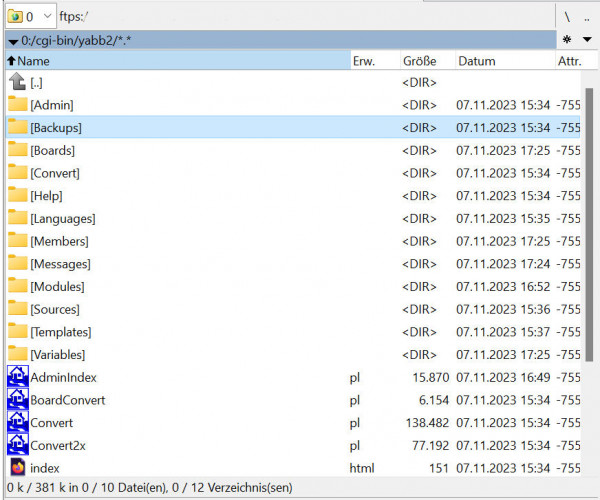Screen dimensions: 600x500
Task: Select the [Convert] folder name
Action: (x=55, y=173)
